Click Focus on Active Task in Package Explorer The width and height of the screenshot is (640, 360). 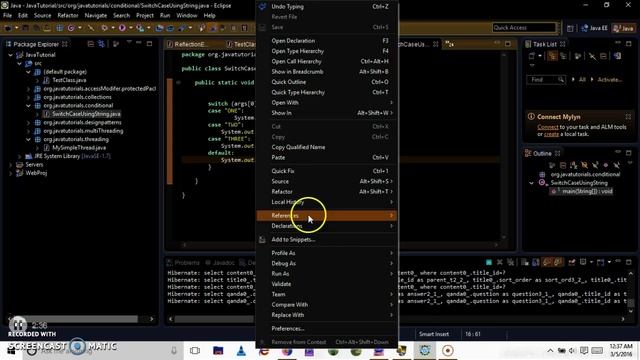(116, 44)
